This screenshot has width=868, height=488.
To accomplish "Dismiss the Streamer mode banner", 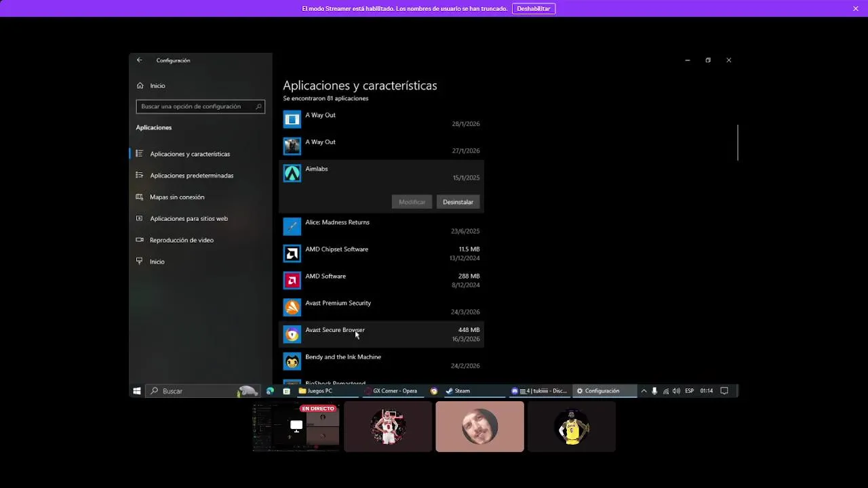I will (x=856, y=9).
